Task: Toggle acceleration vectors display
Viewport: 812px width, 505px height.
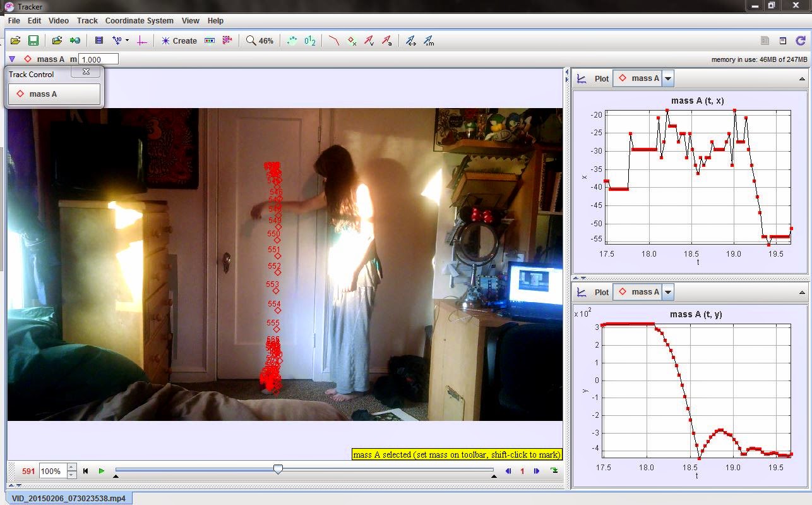Action: (x=387, y=40)
